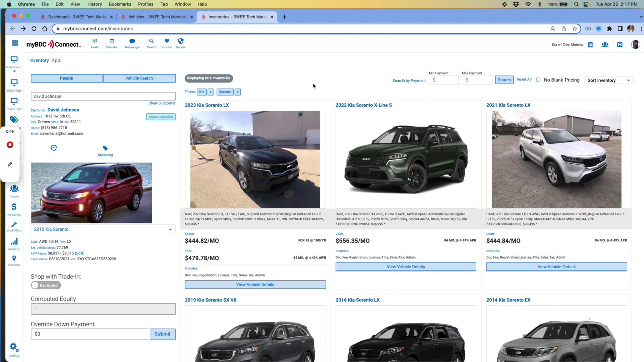Click the pencil annotate icon in recorder
Viewport: 644px width, 362px height.
coord(10,165)
